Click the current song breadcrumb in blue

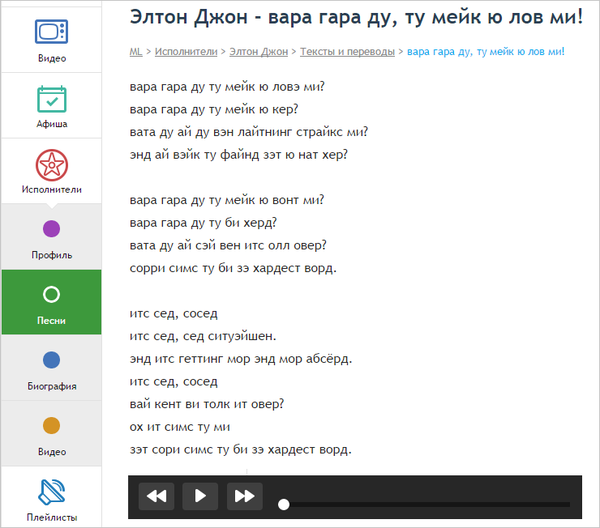point(486,52)
